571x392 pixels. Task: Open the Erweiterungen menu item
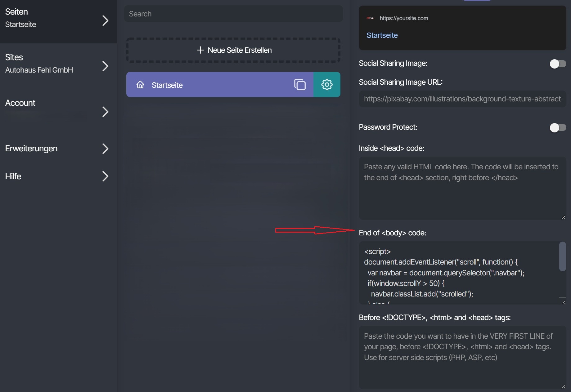point(31,149)
